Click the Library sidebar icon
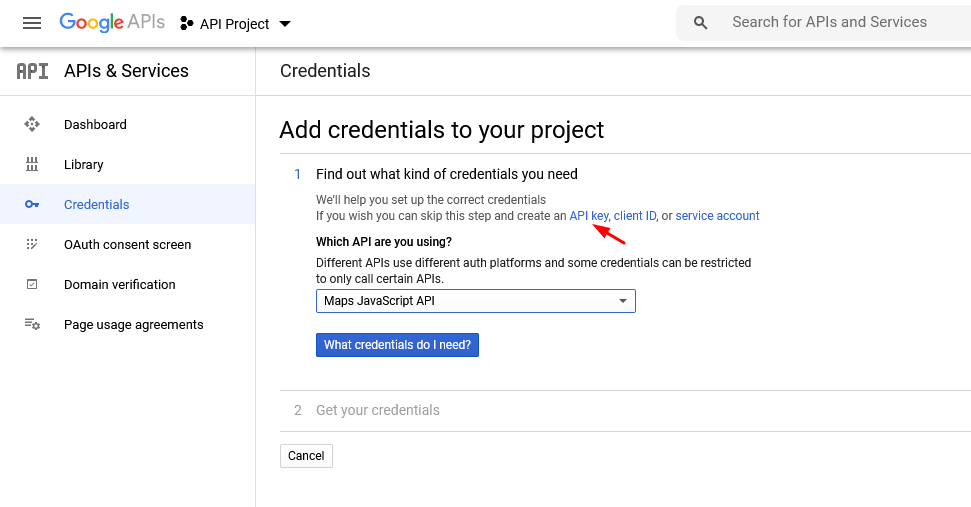971x507 pixels. click(32, 165)
